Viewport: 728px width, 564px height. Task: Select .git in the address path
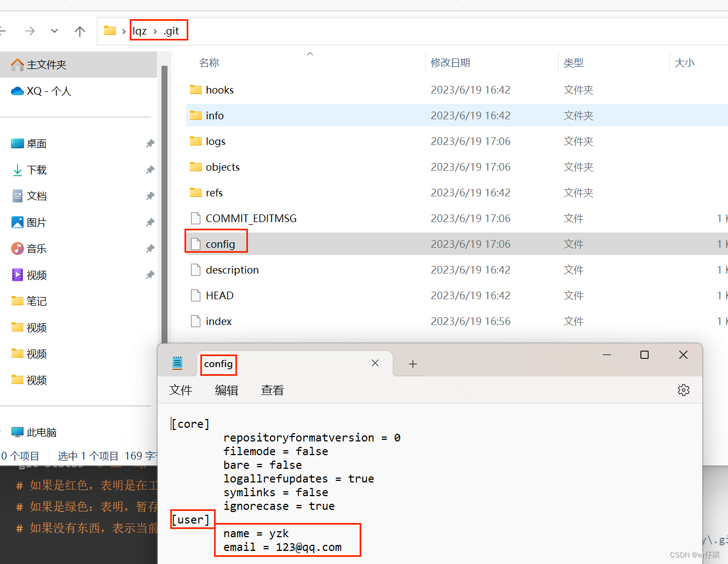[x=171, y=31]
